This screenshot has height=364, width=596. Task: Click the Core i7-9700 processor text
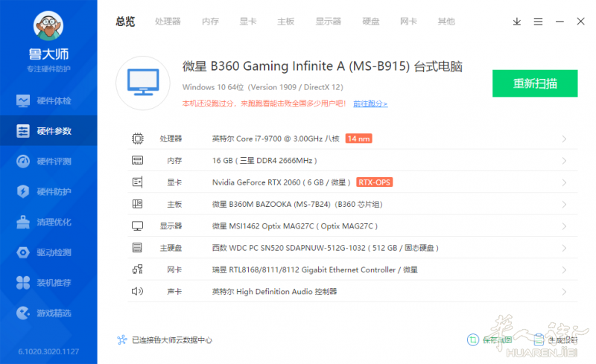pos(276,138)
